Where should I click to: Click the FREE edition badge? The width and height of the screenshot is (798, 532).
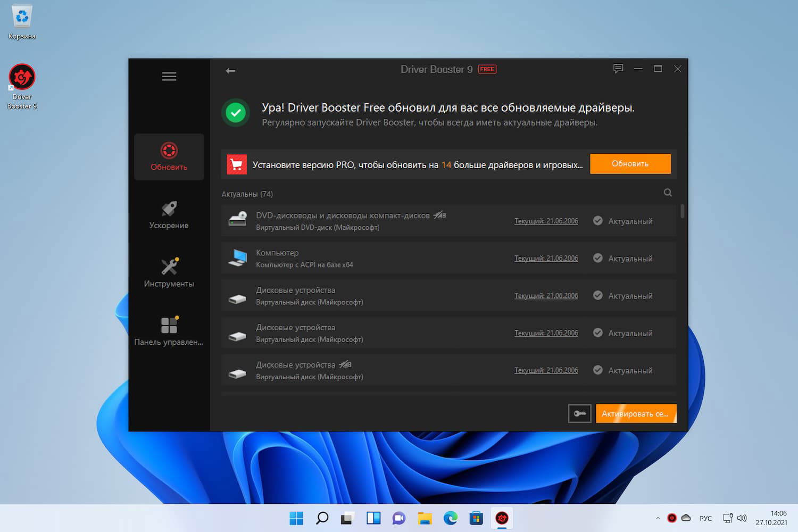(x=487, y=69)
